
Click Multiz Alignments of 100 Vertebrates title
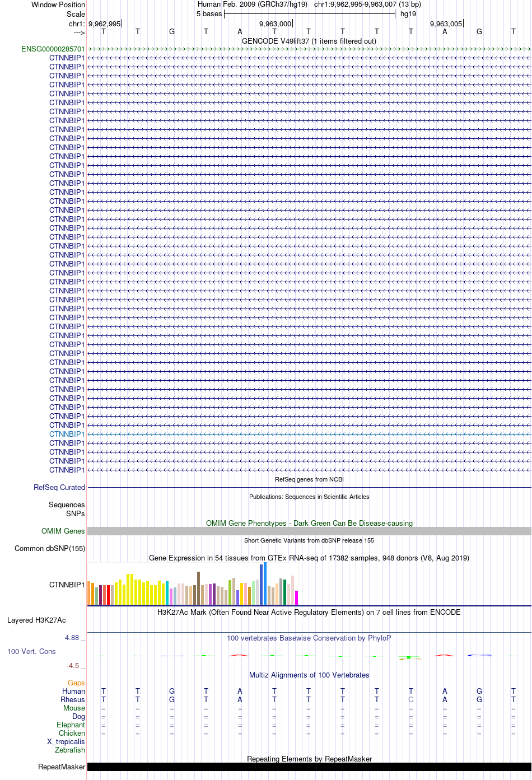[309, 675]
